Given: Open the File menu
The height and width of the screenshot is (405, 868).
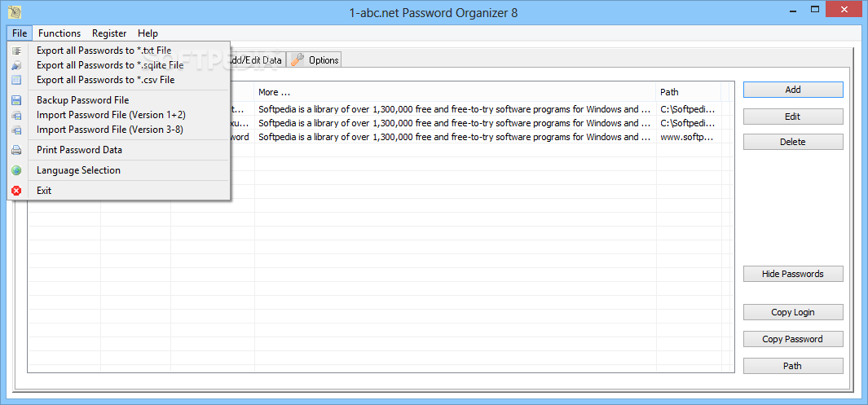Looking at the screenshot, I should point(20,33).
